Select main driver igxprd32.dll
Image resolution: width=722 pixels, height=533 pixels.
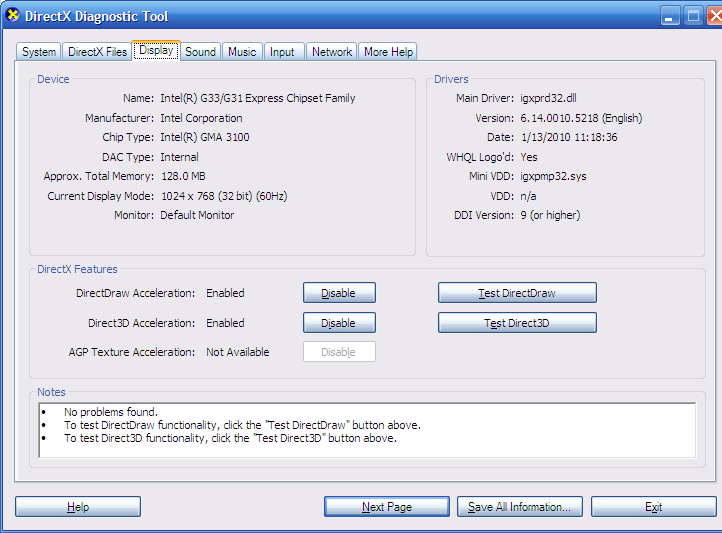click(x=548, y=98)
